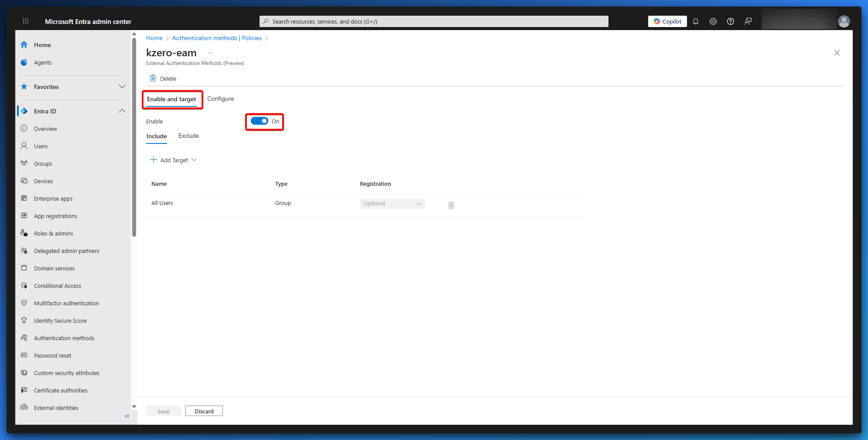Click the Microsoft Entra admin center title

pos(88,21)
